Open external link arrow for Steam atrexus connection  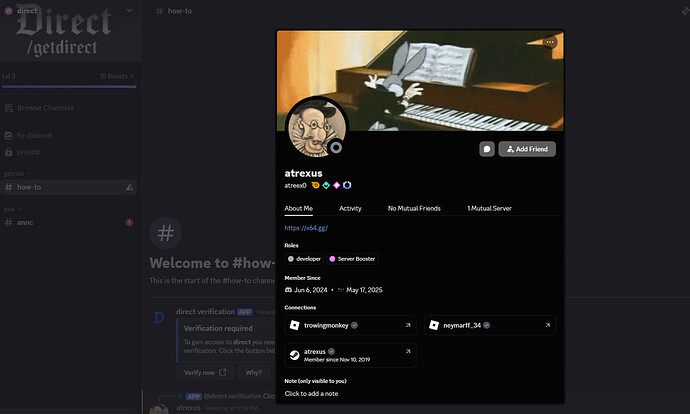click(x=407, y=352)
